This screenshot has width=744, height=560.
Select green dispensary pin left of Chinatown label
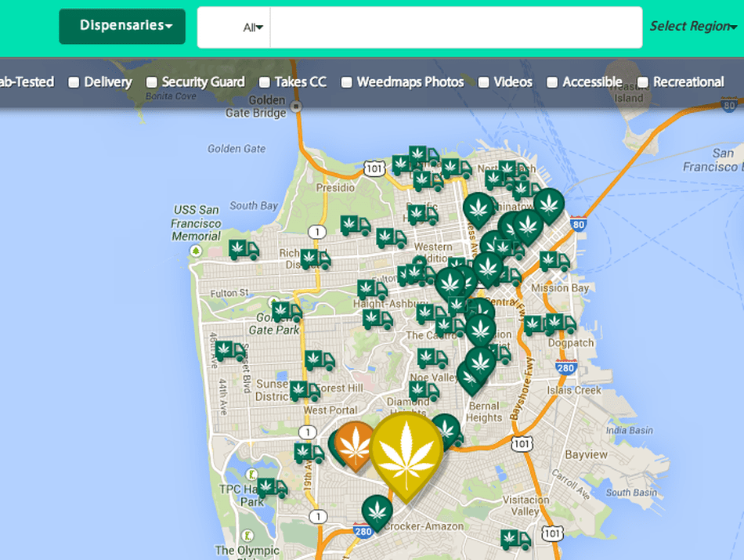click(479, 210)
